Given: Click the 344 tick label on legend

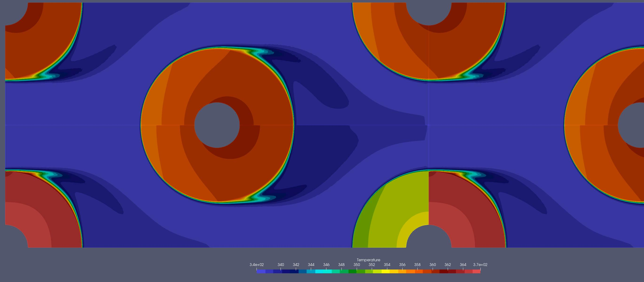Looking at the screenshot, I should 311,265.
